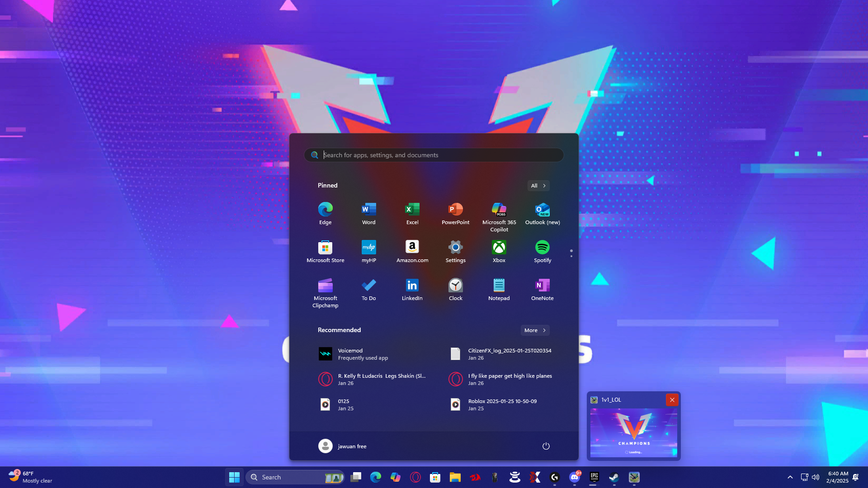The height and width of the screenshot is (488, 868).
Task: Launch Microsoft Clipchamp
Action: (x=325, y=292)
